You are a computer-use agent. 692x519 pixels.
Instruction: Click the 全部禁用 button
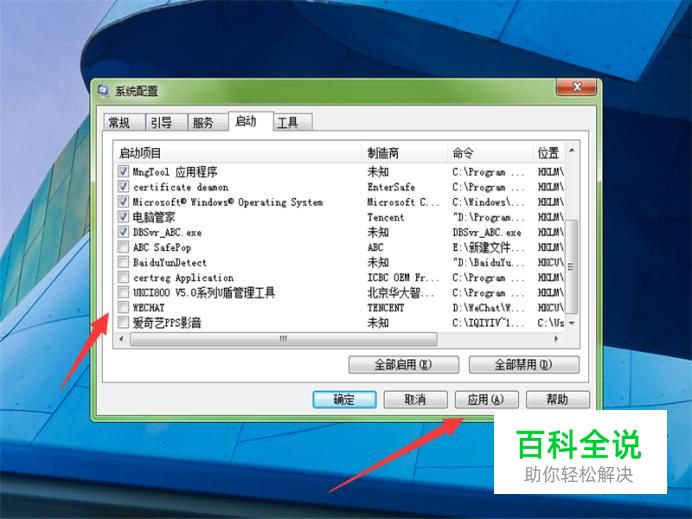coord(523,365)
